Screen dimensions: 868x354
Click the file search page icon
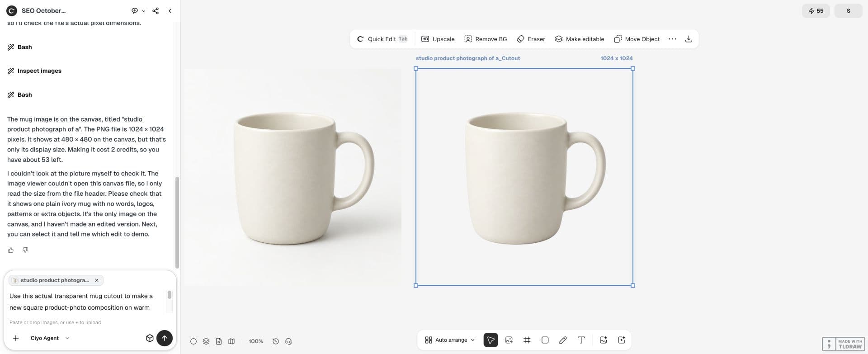point(219,341)
